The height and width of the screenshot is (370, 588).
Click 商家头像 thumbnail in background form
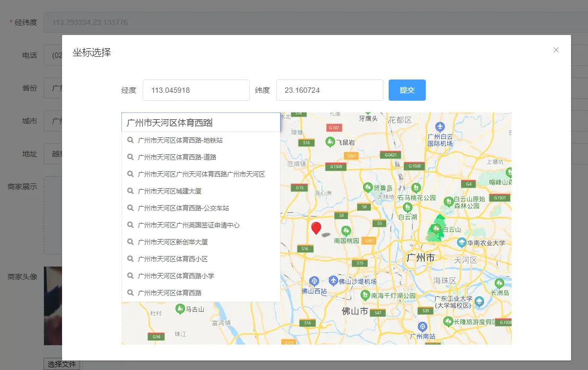(x=53, y=305)
